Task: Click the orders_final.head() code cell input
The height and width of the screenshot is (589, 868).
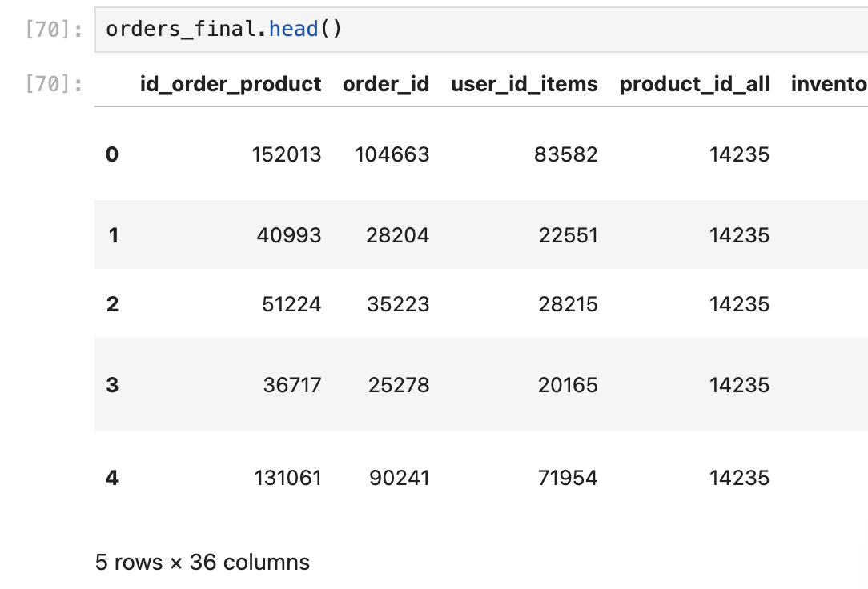Action: (x=480, y=30)
